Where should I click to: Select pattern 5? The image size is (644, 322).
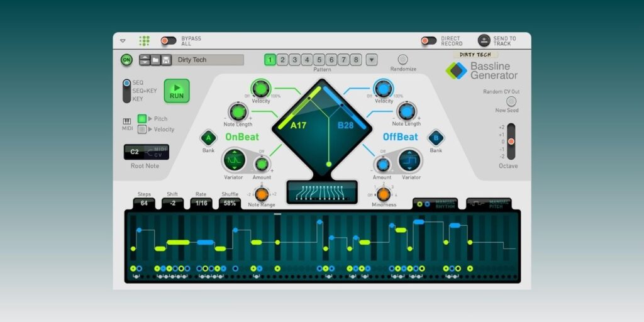(x=319, y=60)
